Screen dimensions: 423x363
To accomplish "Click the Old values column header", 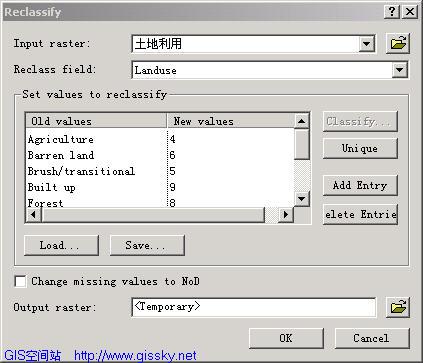I will coord(96,121).
